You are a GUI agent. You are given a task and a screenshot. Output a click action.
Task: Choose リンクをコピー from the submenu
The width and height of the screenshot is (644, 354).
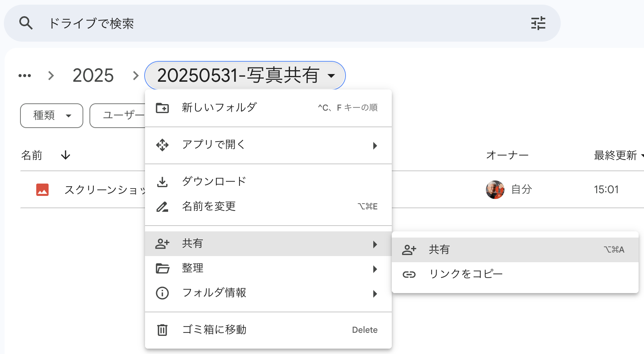[x=465, y=274]
